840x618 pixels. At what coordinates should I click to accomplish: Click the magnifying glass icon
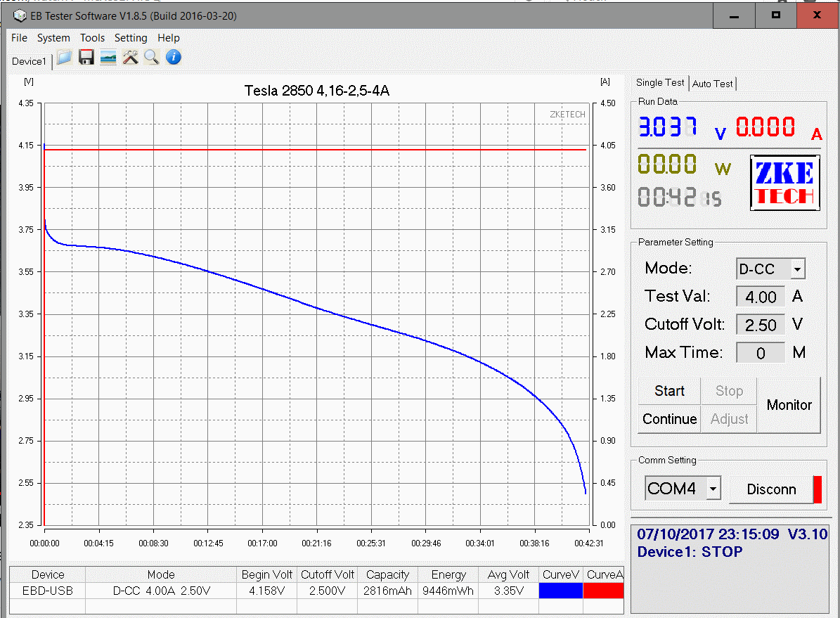click(x=152, y=58)
